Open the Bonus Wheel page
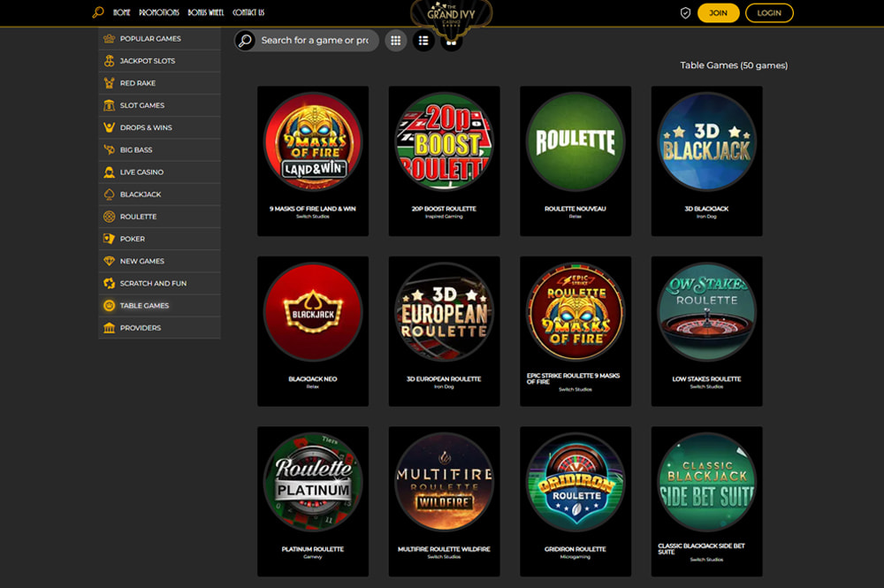This screenshot has height=588, width=884. click(206, 12)
